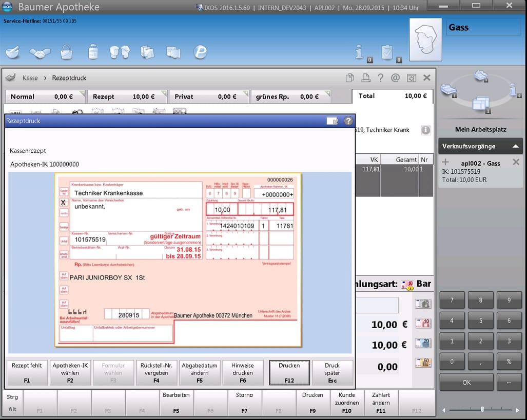
Task: Click the handshake icon in top toolbar
Action: [x=40, y=52]
